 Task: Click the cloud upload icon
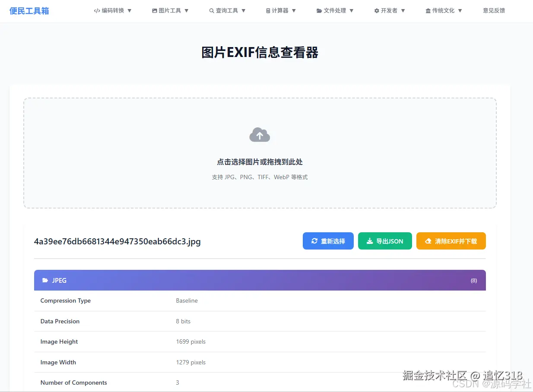click(x=259, y=134)
